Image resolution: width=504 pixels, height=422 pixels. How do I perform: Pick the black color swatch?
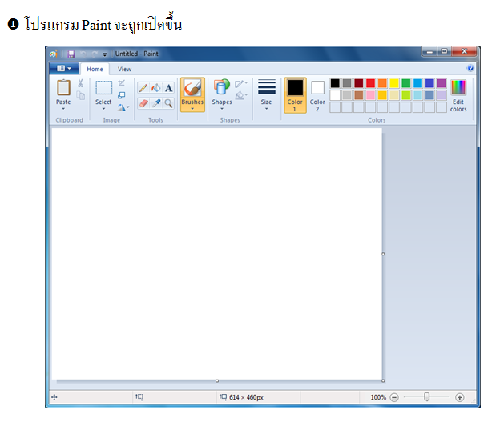tap(335, 83)
